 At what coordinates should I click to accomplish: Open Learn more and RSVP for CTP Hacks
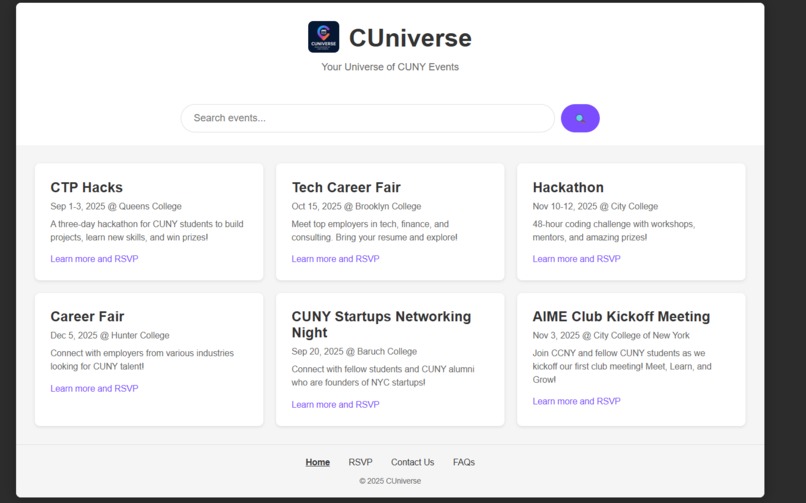point(95,259)
